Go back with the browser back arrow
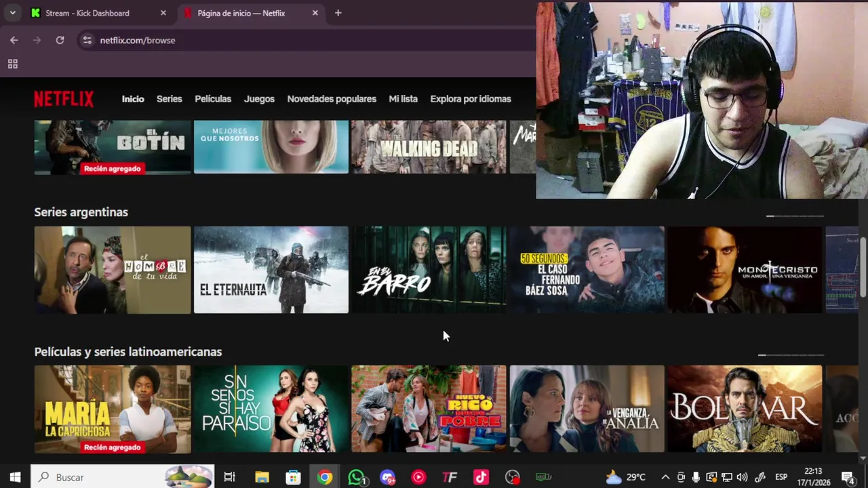The height and width of the screenshot is (488, 868). pos(14,40)
